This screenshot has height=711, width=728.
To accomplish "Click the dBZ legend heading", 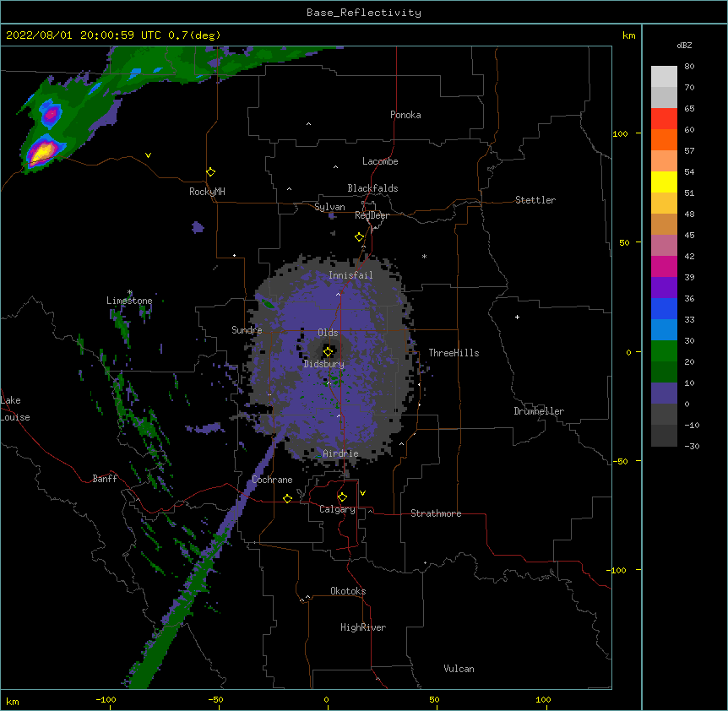I will pos(684,45).
